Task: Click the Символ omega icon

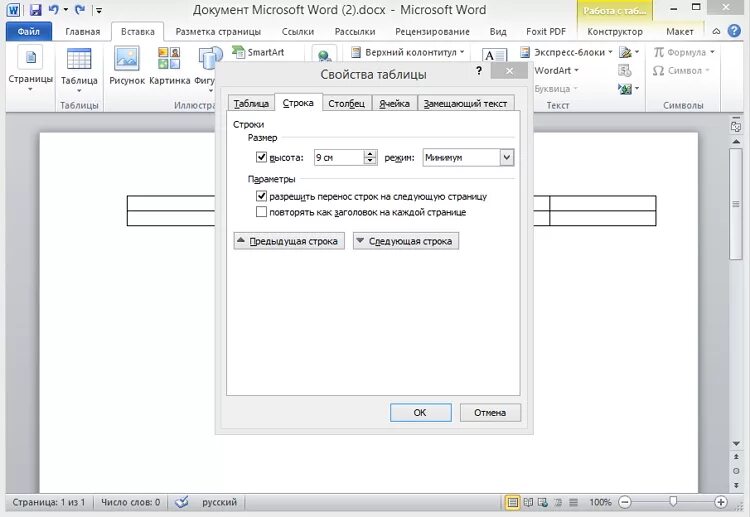Action: click(x=658, y=70)
